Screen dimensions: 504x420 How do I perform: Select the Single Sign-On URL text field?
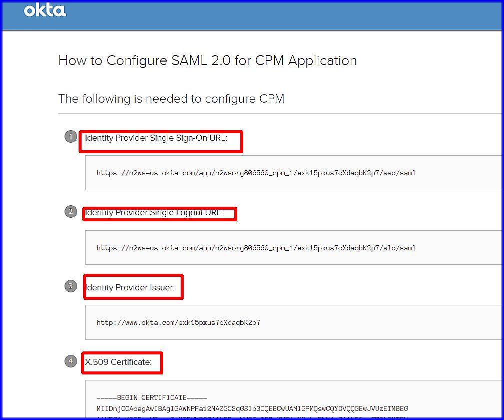point(294,173)
